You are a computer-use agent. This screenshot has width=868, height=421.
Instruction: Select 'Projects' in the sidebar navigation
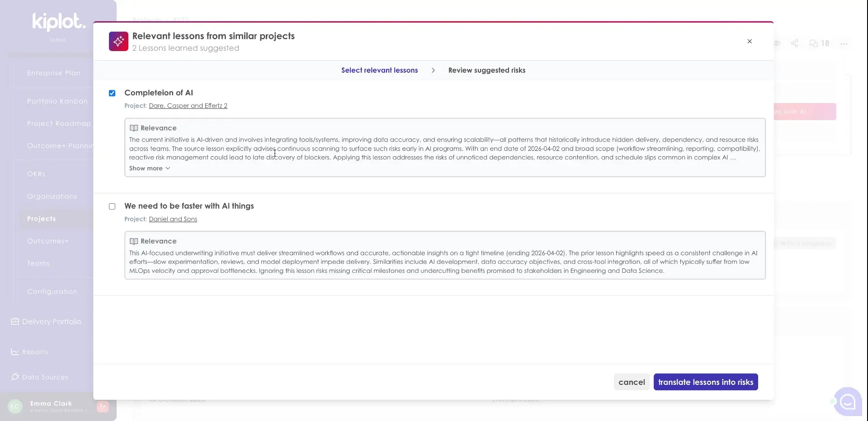[x=41, y=218]
